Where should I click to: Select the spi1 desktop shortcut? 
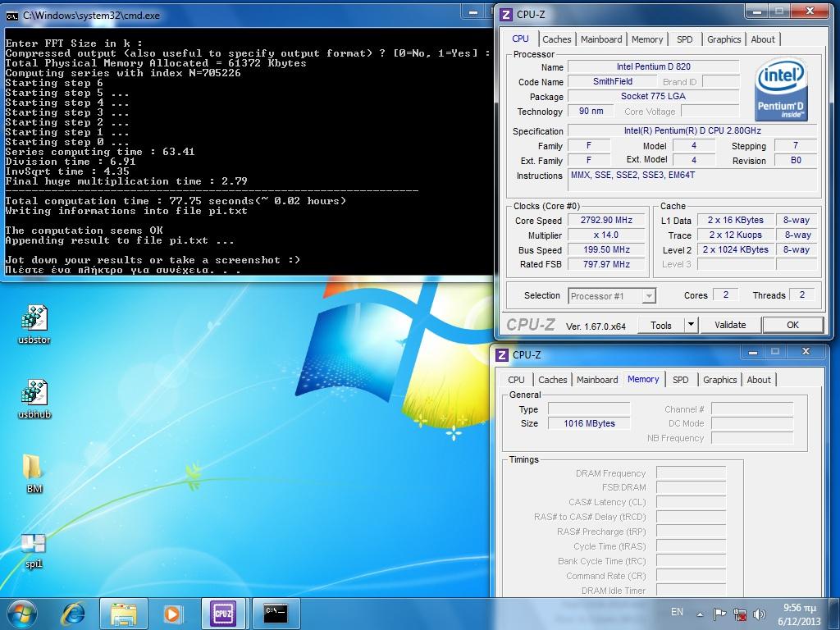33,550
